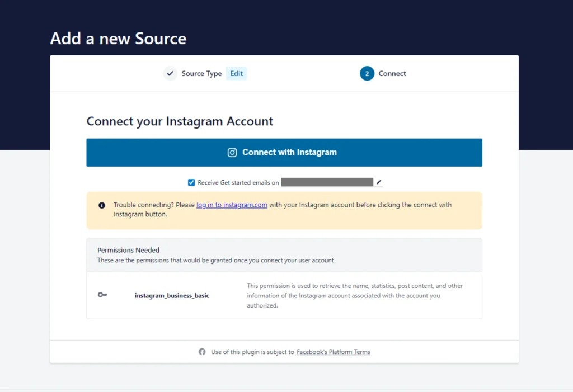
Task: Open the 'log in to instagram.com' link
Action: pos(232,205)
